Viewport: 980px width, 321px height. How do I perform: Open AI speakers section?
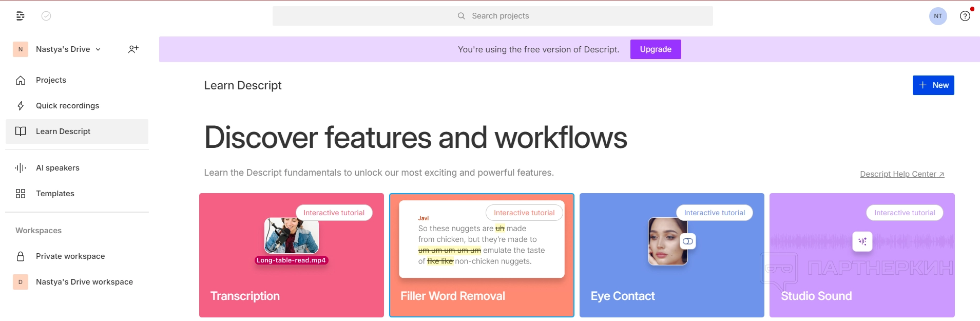click(x=77, y=168)
